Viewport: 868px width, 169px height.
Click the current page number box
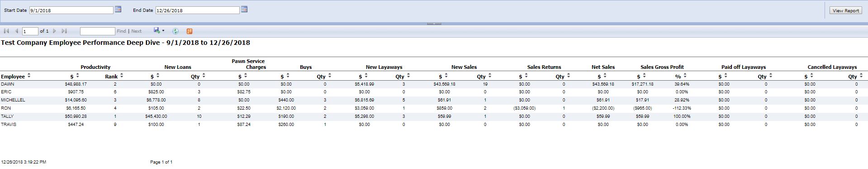[30, 31]
